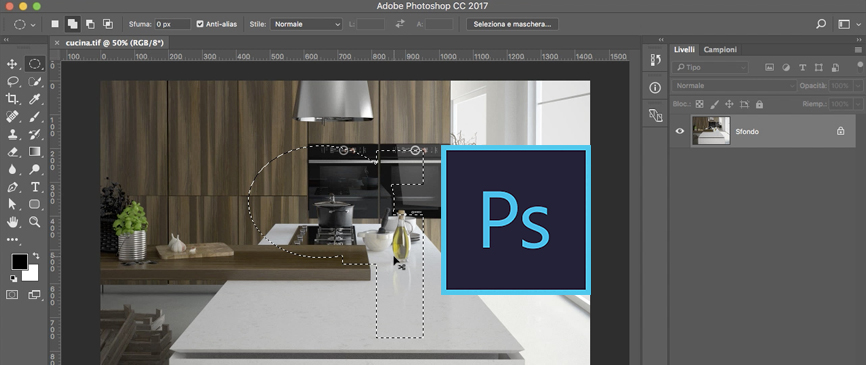Viewport: 866px width, 365px height.
Task: Select the Clone Stamp tool
Action: 12,134
